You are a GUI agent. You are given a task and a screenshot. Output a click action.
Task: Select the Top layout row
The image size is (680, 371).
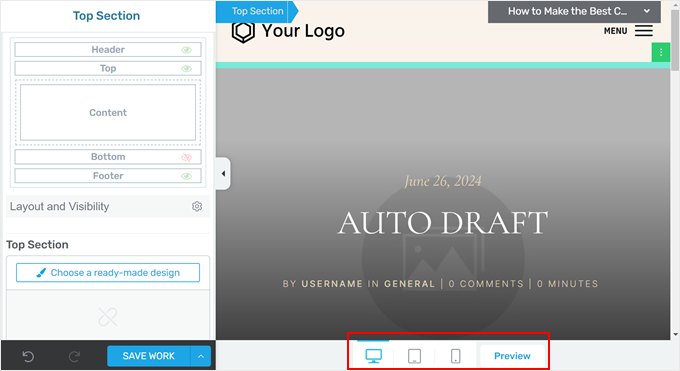pyautogui.click(x=108, y=68)
